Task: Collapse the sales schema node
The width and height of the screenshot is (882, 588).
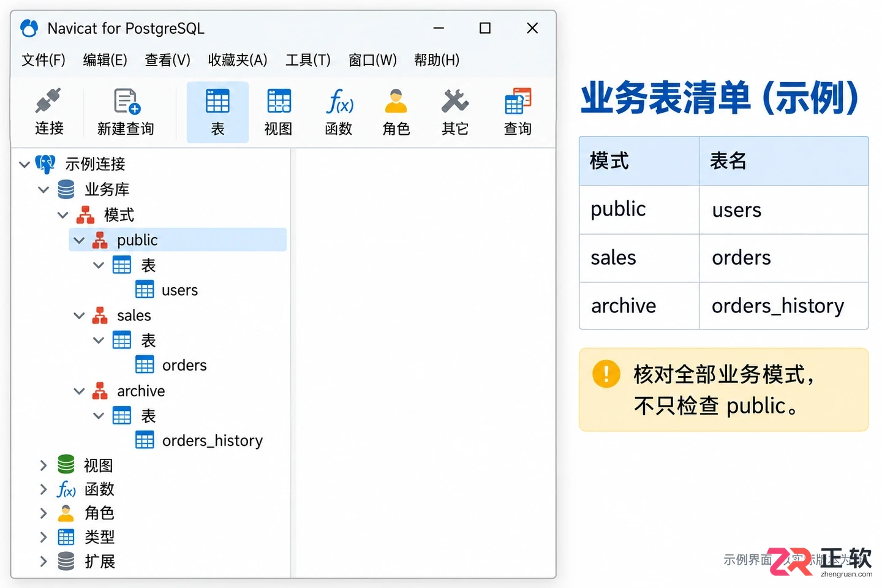Action: coord(79,315)
